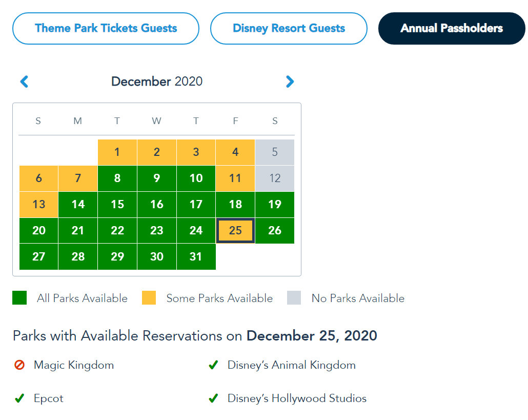Viewport: 528px width, 420px height.
Task: Switch to Disney Resort Guests tab
Action: (x=289, y=28)
